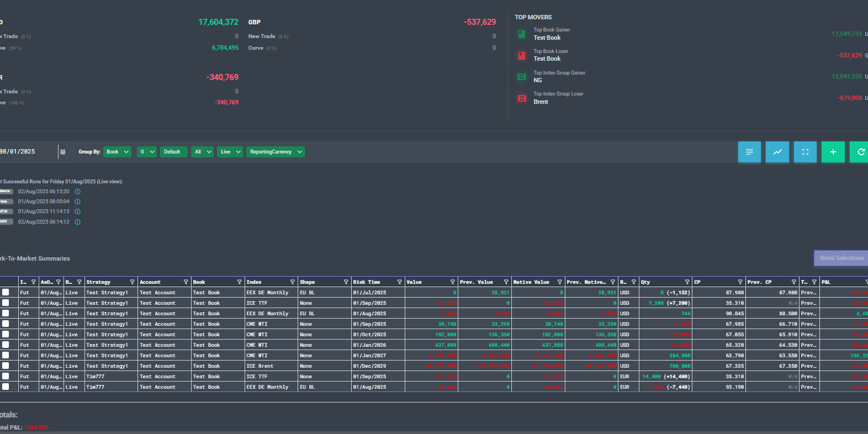Screen dimensions: 868x434
Task: Click the info icon beside the MTM run
Action: pos(78,211)
